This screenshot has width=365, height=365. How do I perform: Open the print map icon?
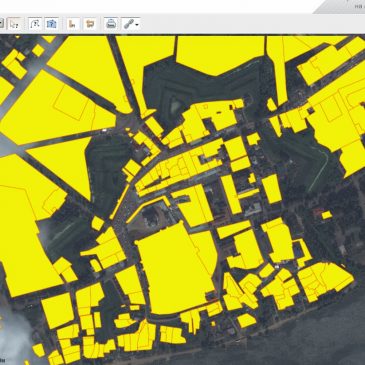click(111, 24)
